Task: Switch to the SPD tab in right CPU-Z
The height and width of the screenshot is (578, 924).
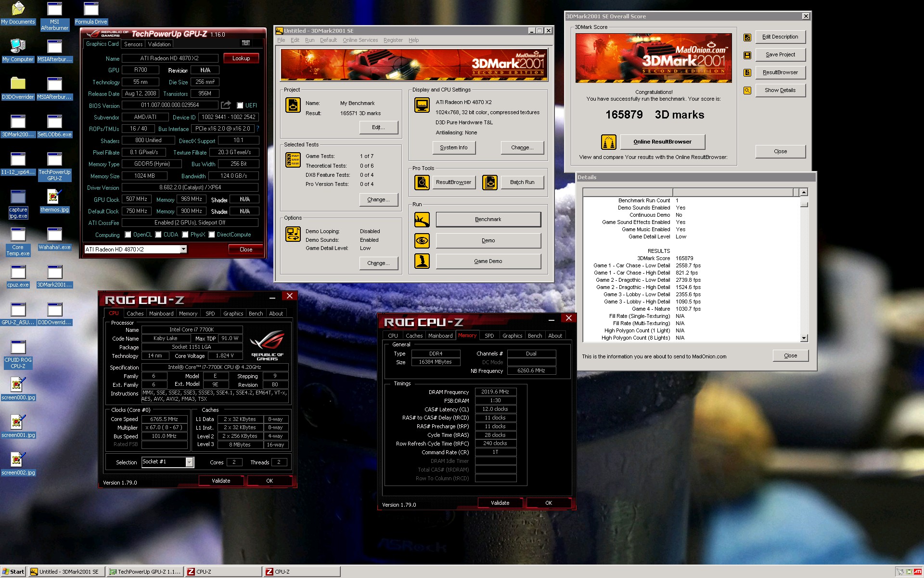Action: (x=489, y=336)
